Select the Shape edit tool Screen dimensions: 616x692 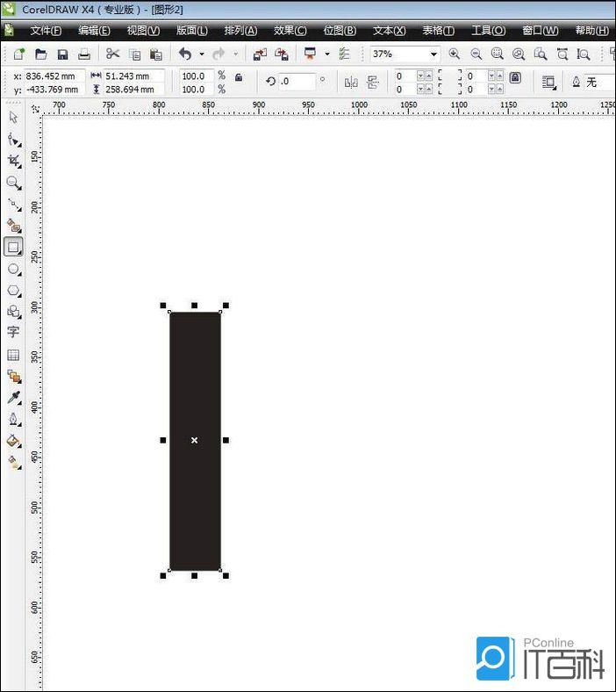(x=14, y=140)
